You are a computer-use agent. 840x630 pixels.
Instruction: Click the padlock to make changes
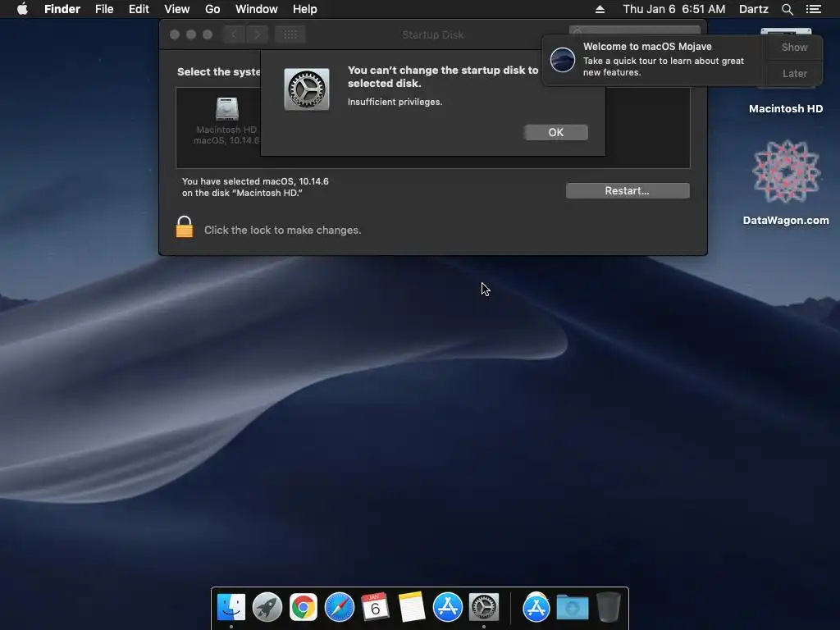(185, 227)
